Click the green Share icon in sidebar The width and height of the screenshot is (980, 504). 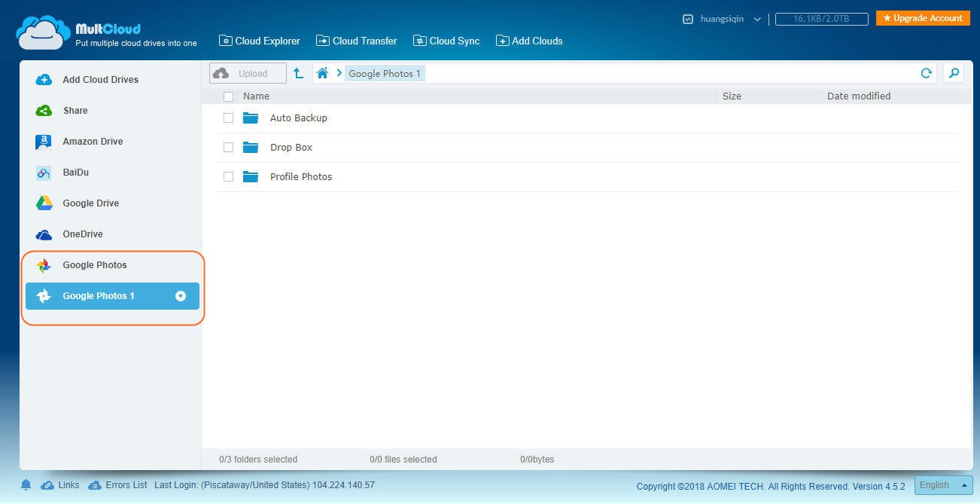click(x=44, y=110)
